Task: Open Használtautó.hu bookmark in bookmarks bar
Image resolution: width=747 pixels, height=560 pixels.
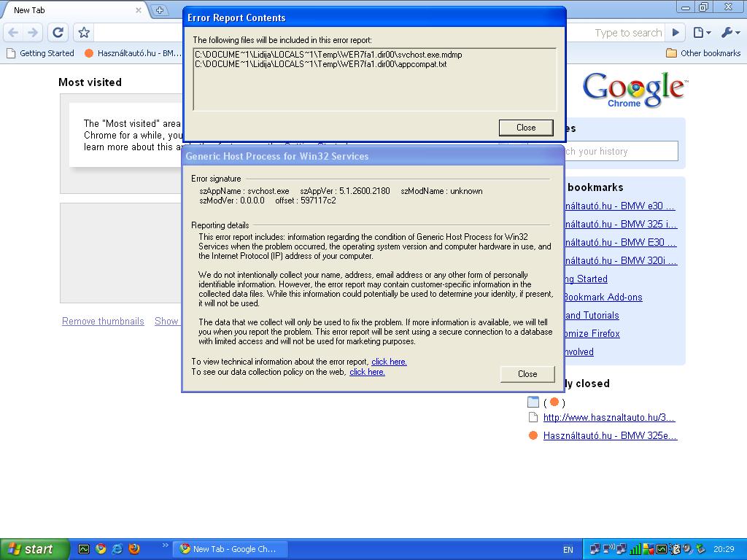Action: [x=133, y=53]
